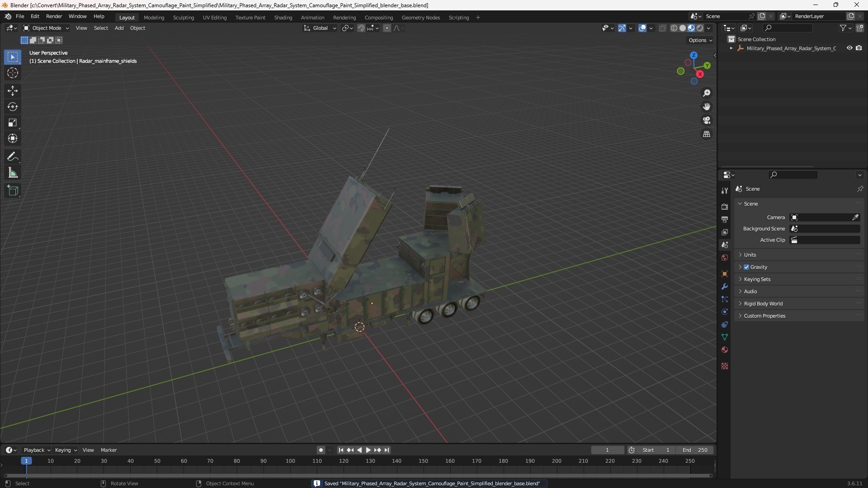
Task: Open the Output properties tab
Action: pyautogui.click(x=725, y=219)
